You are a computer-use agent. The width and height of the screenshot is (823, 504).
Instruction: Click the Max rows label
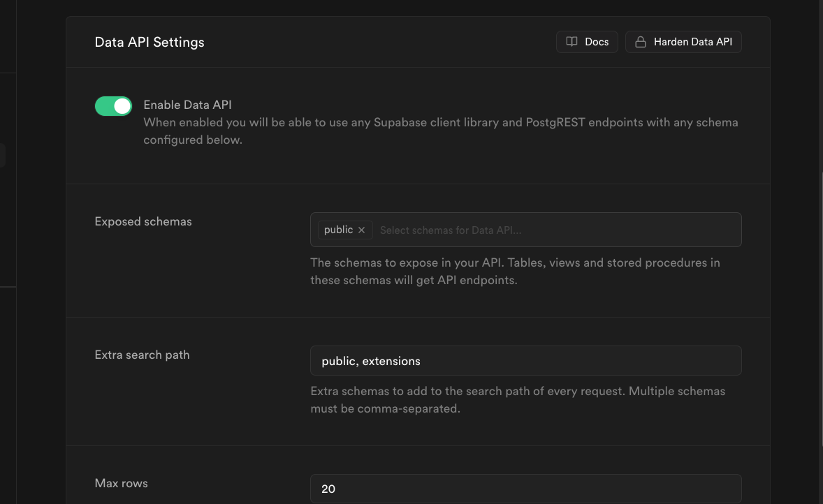pyautogui.click(x=121, y=483)
